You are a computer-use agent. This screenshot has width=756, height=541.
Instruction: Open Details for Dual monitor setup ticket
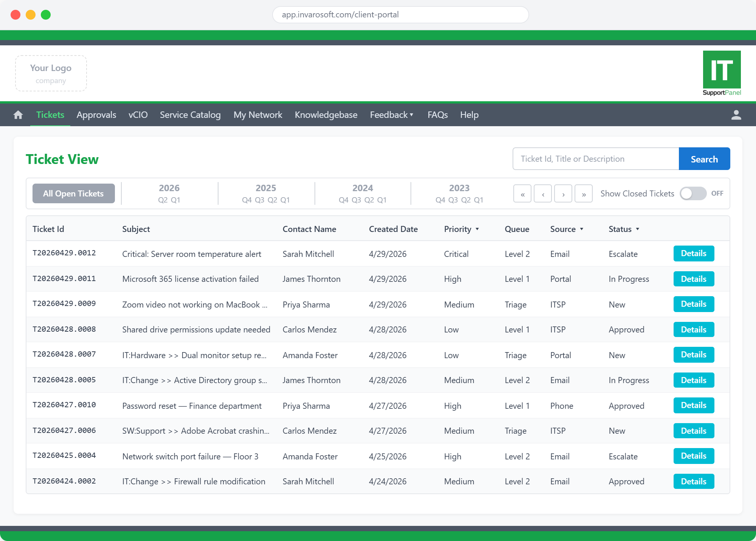point(694,355)
